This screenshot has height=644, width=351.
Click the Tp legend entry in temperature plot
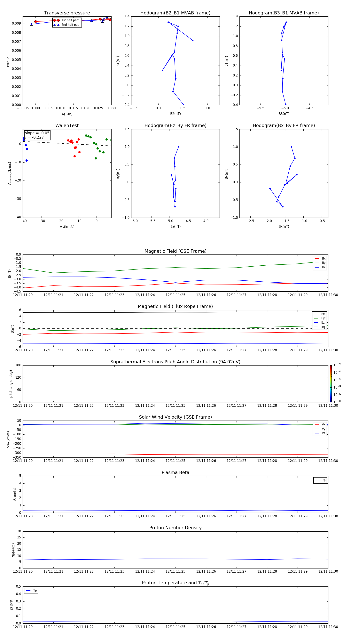pyautogui.click(x=31, y=591)
